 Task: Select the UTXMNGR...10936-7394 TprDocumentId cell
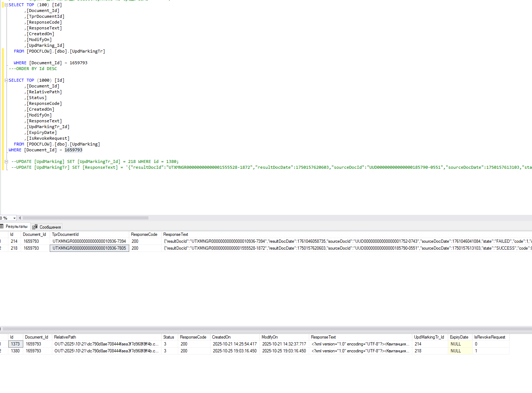[89, 241]
